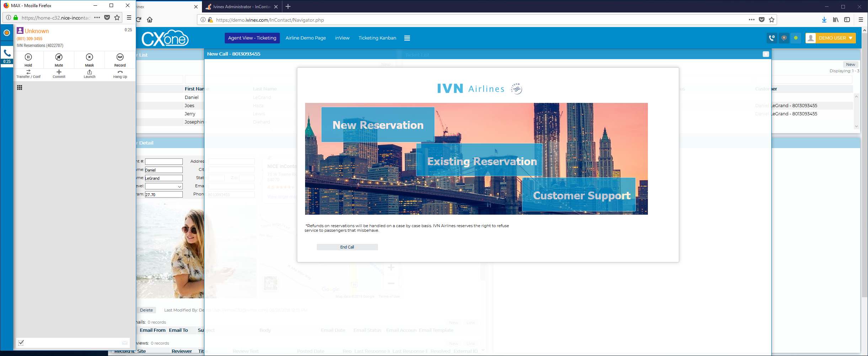Open the MAX checklist icon at bottom
Viewport: 868px width, 356px height.
[21, 343]
